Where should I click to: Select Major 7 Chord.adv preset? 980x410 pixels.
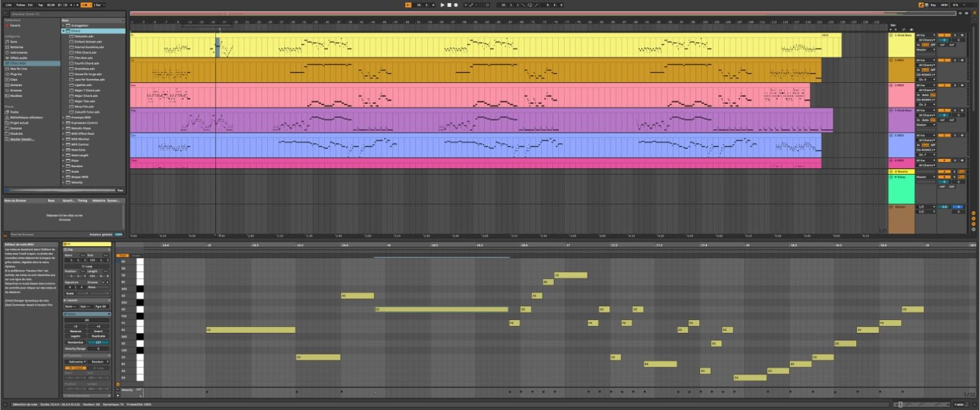coord(87,90)
